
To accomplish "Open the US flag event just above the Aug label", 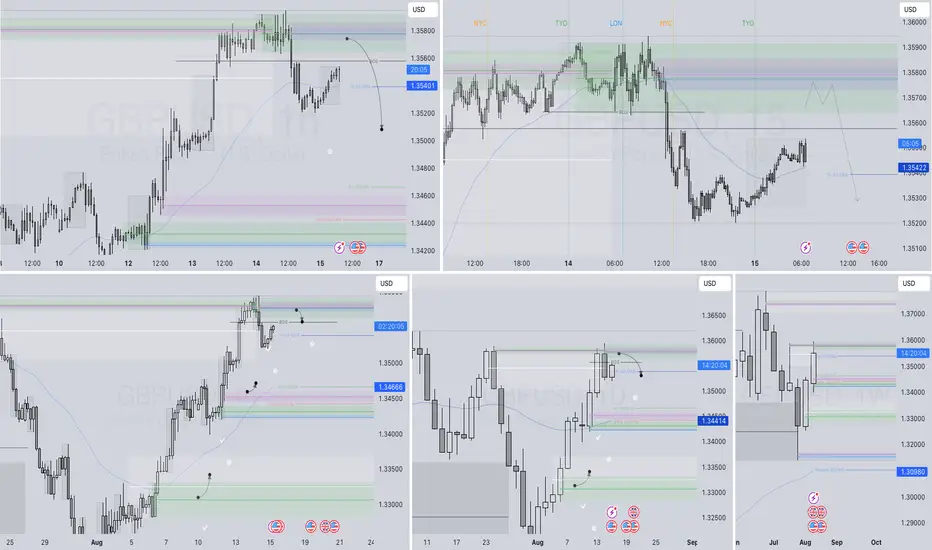I will click(814, 526).
